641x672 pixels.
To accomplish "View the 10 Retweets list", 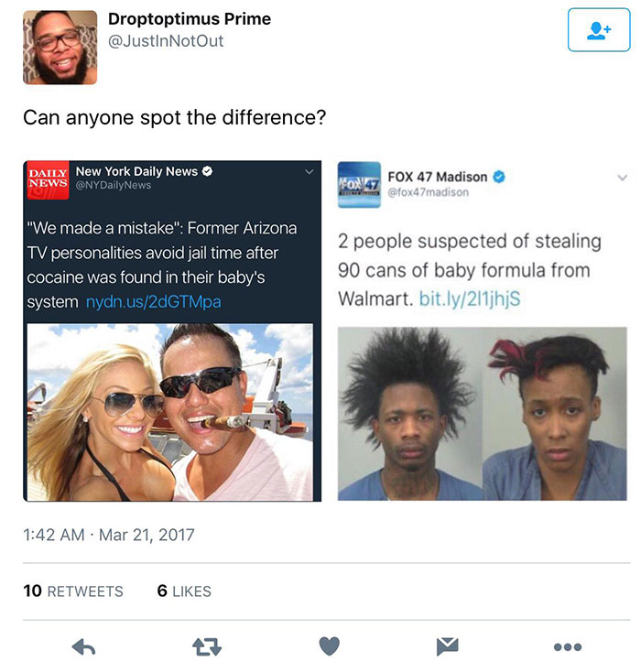I will pos(73,591).
